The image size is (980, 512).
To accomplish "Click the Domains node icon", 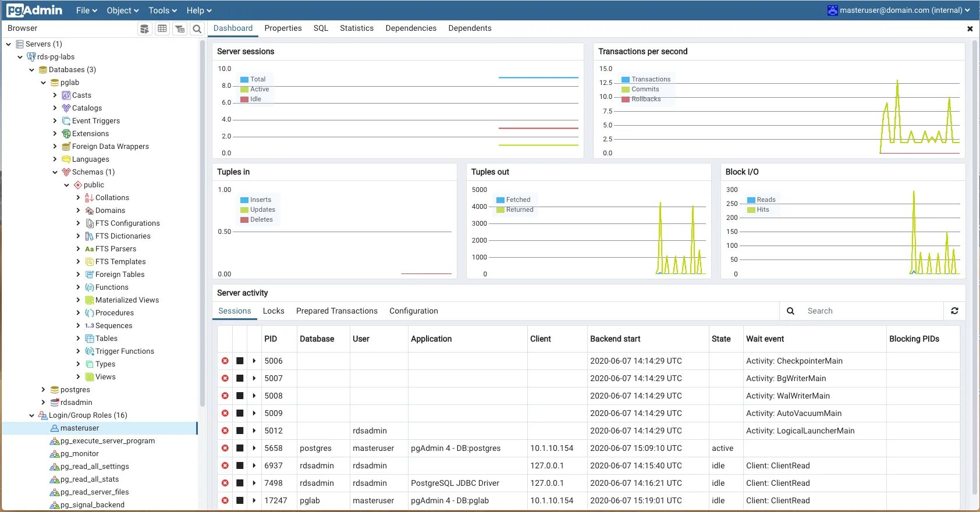I will tap(90, 211).
